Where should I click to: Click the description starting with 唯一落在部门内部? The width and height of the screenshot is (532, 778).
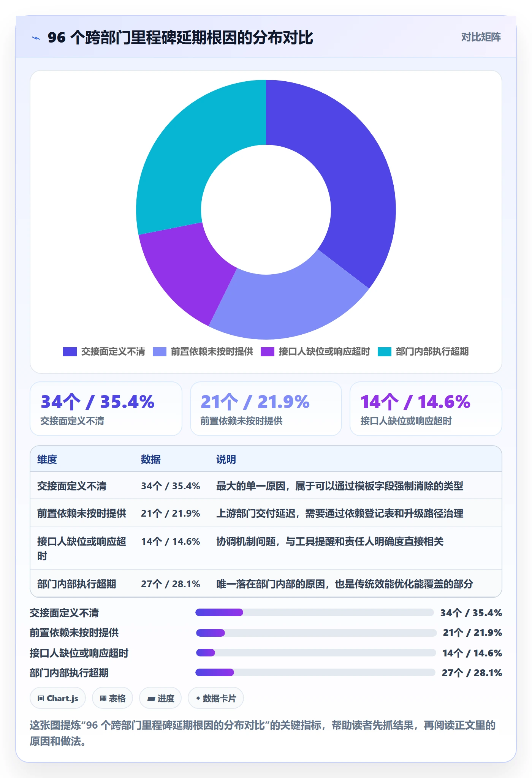[x=345, y=584]
